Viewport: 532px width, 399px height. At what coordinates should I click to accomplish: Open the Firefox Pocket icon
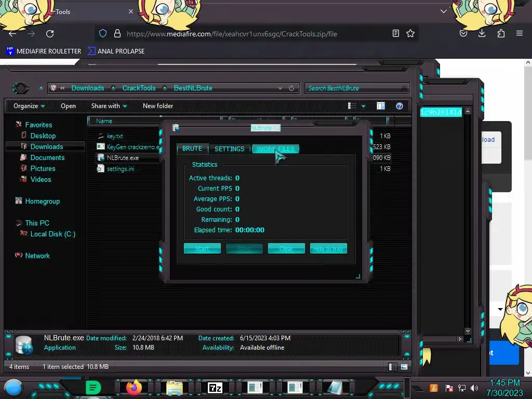click(x=463, y=33)
